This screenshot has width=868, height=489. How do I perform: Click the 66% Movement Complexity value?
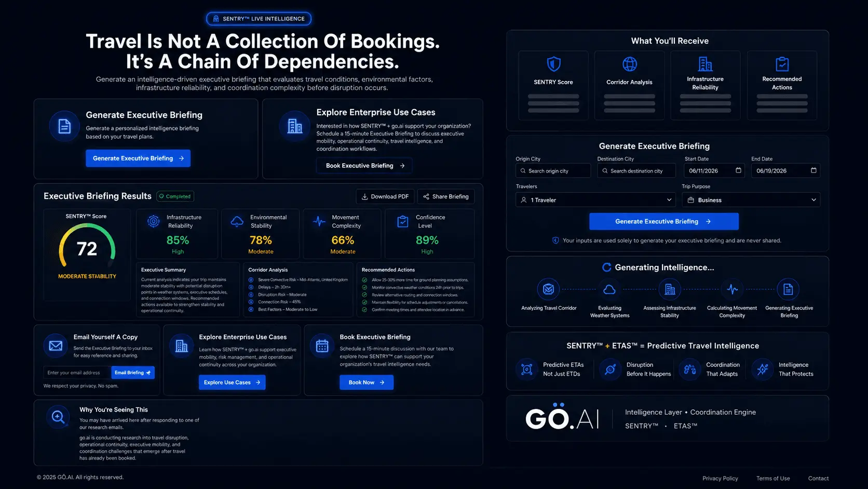343,240
